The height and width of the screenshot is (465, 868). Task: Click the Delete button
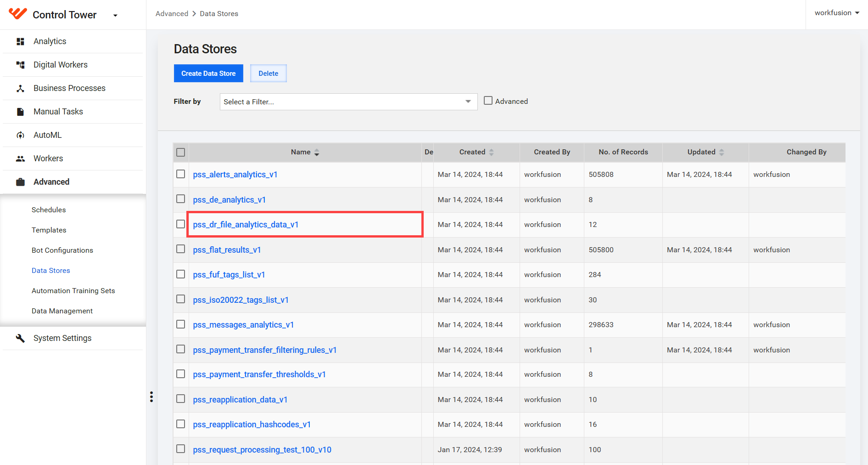(269, 74)
